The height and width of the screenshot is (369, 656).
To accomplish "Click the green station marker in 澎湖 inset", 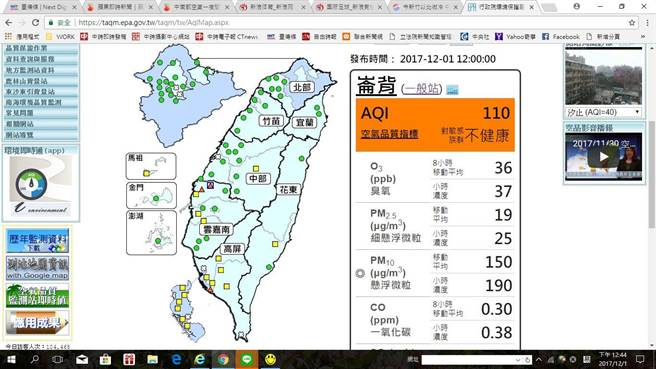I will click(x=158, y=241).
